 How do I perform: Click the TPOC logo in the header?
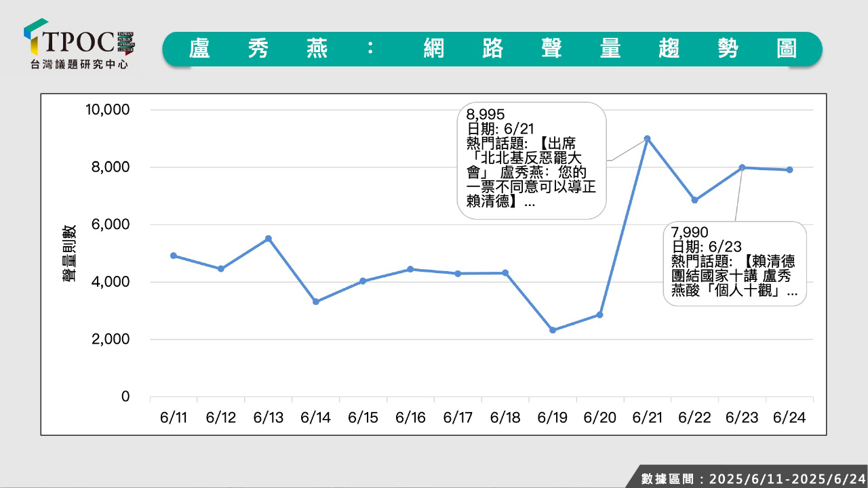[x=79, y=39]
